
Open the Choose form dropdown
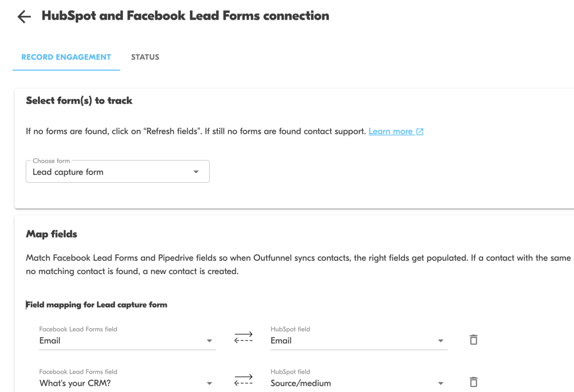point(196,172)
